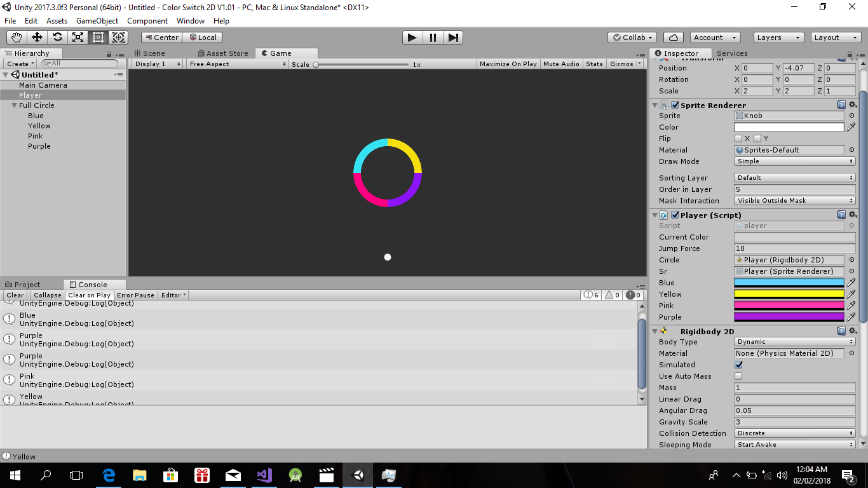
Task: Select the Hand tool in toolbar
Action: tap(17, 37)
